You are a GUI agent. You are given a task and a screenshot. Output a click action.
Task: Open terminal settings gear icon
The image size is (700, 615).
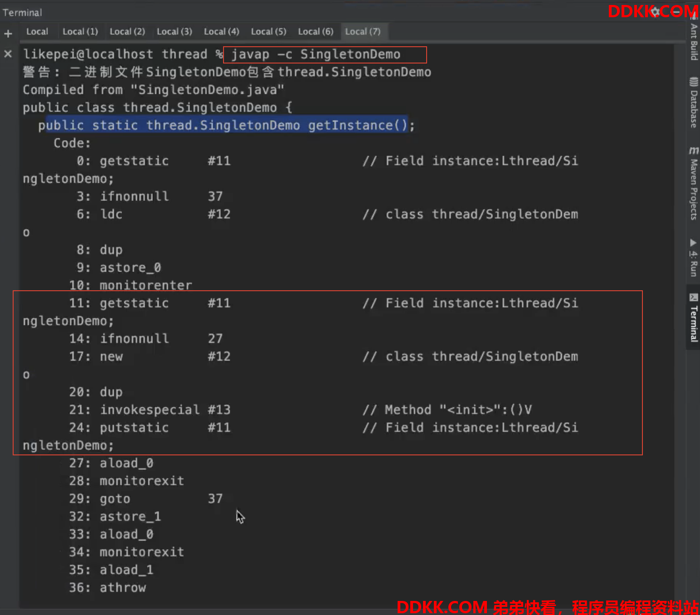[x=655, y=12]
